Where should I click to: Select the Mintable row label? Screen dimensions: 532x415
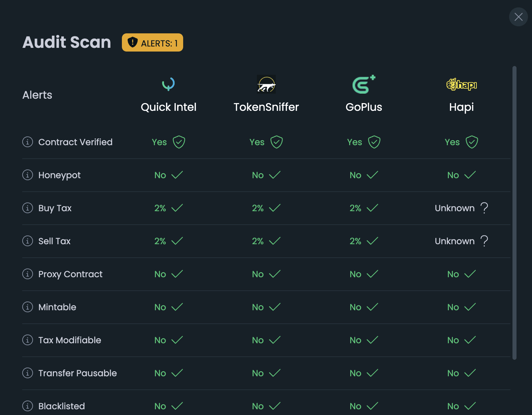click(57, 307)
